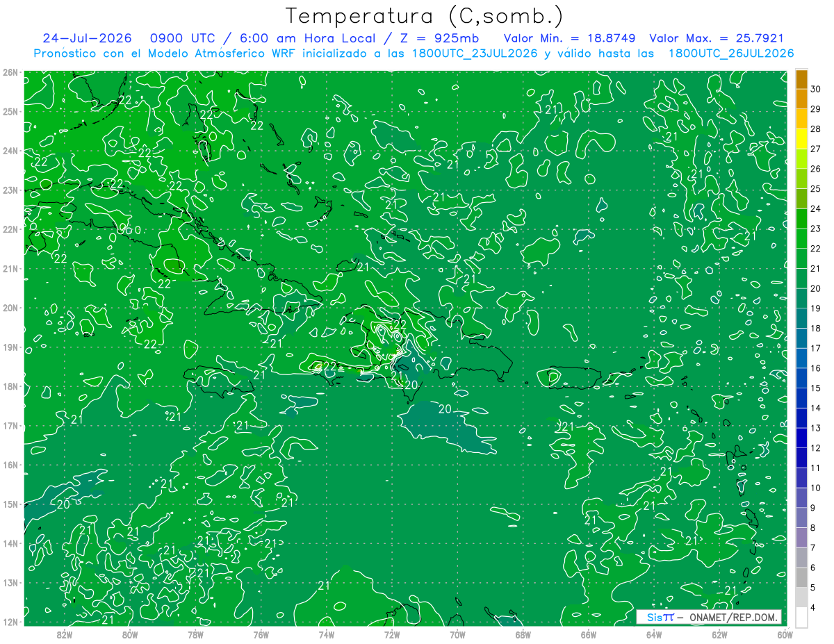
Task: Pick the white swatch below label 4
Action: pos(802,617)
